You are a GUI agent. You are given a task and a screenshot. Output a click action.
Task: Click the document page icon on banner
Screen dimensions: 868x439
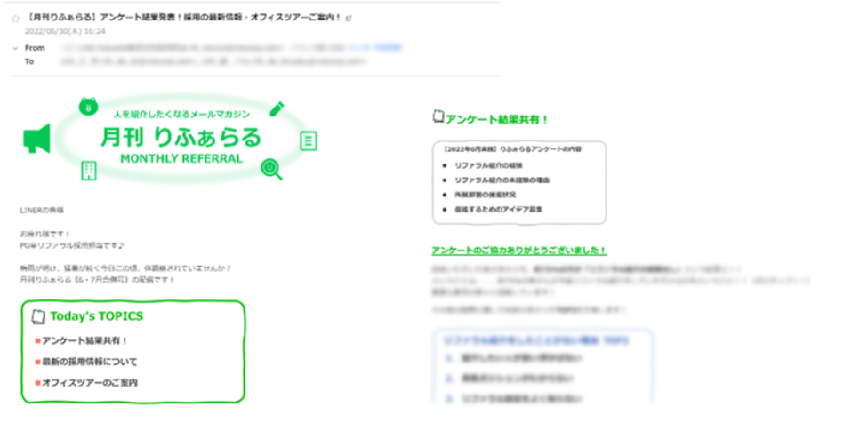click(x=309, y=140)
